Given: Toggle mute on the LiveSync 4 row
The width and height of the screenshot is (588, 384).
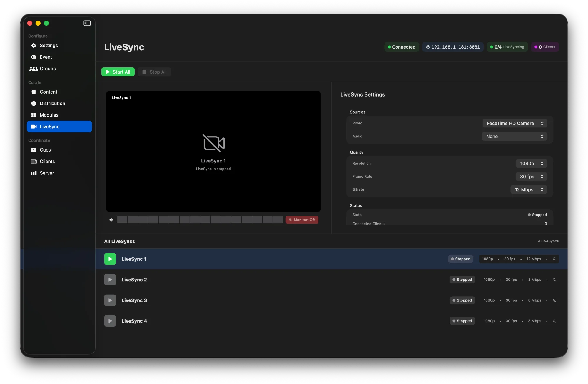Looking at the screenshot, I should pyautogui.click(x=554, y=321).
